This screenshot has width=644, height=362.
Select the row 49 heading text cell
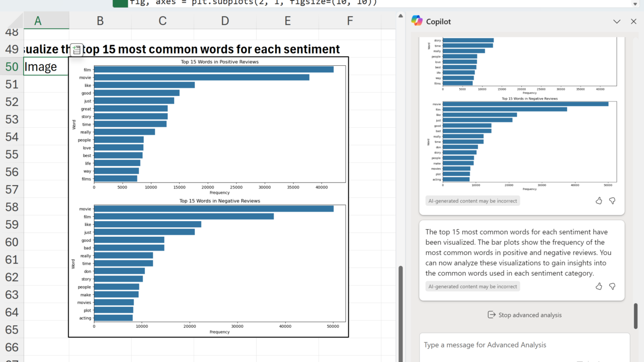click(182, 49)
